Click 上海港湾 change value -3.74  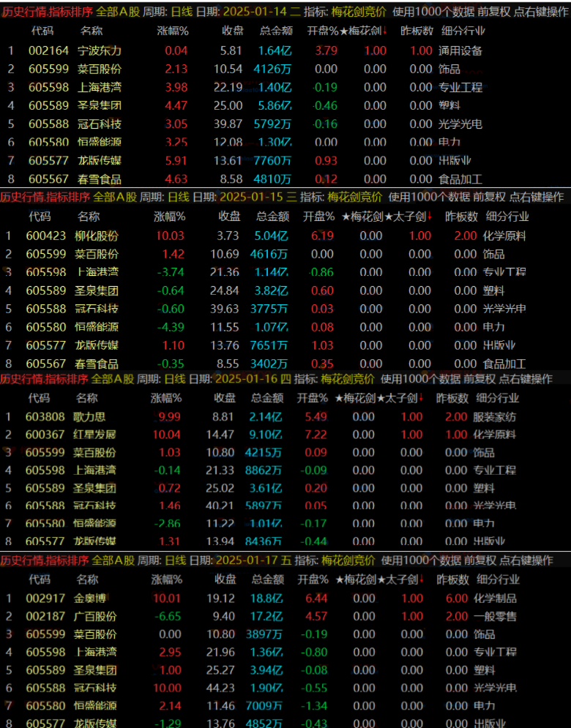[x=171, y=272]
